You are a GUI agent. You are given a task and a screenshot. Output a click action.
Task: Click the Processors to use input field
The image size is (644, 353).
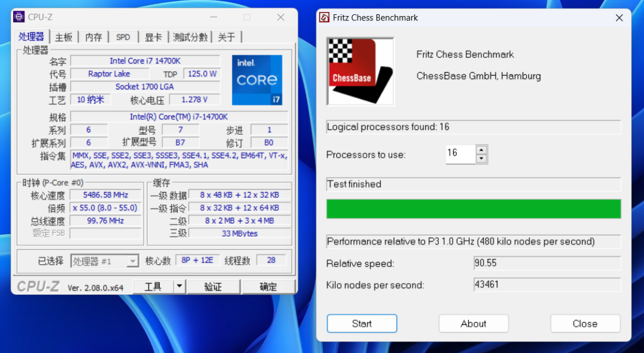pos(460,154)
